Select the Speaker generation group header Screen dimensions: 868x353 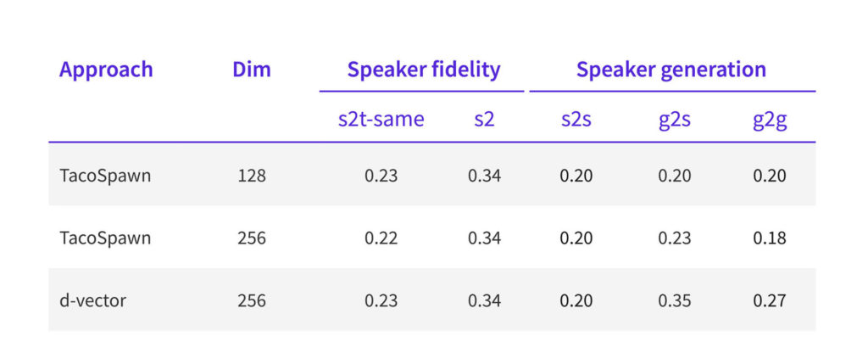(671, 70)
